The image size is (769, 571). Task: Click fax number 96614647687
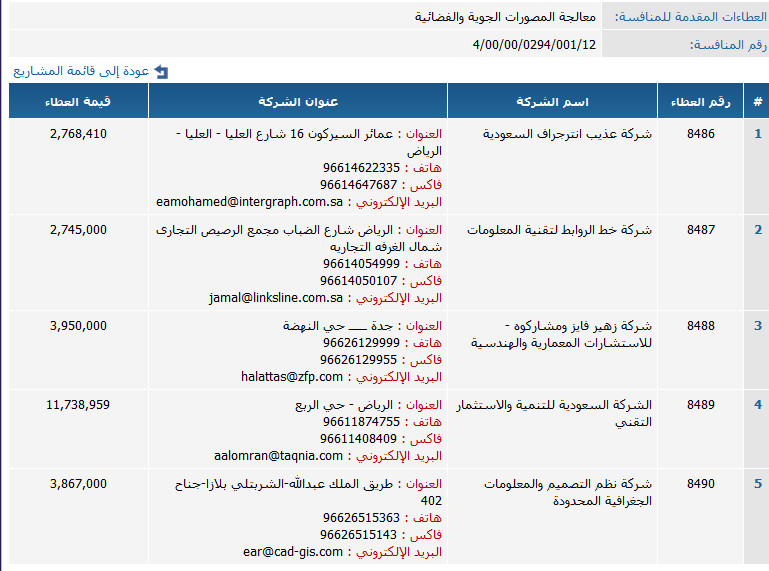[x=359, y=184]
